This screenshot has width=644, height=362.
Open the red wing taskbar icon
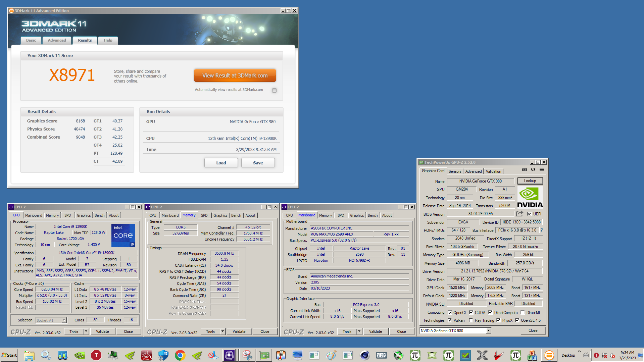499,355
